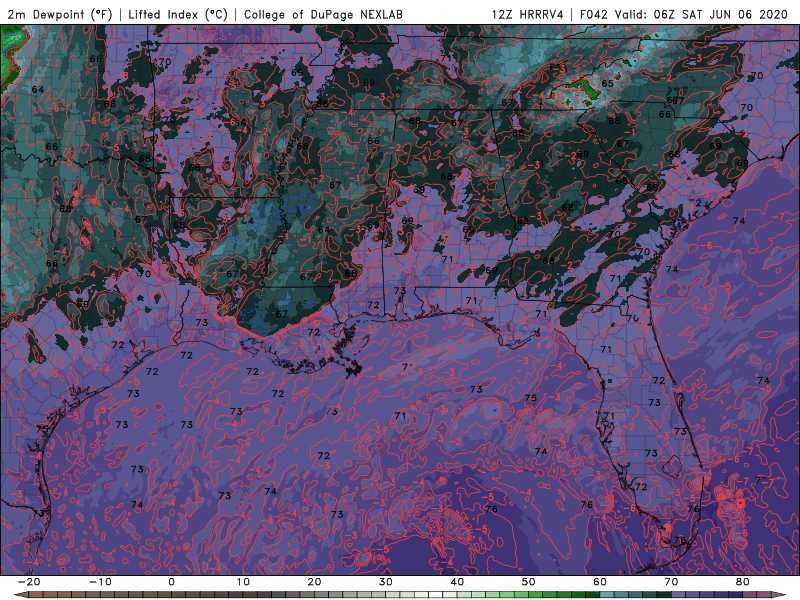Click the "30" color scale label
The height and width of the screenshot is (600, 800).
point(386,582)
